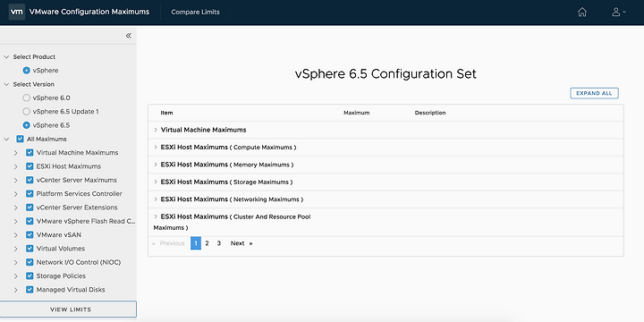Click the VIEW LIMITS button
This screenshot has width=644, height=322.
click(68, 309)
